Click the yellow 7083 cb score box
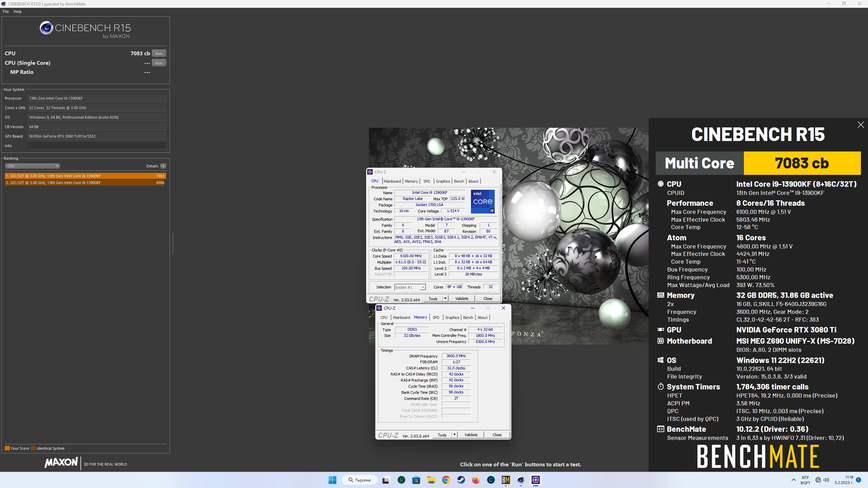This screenshot has height=488, width=868. (802, 163)
